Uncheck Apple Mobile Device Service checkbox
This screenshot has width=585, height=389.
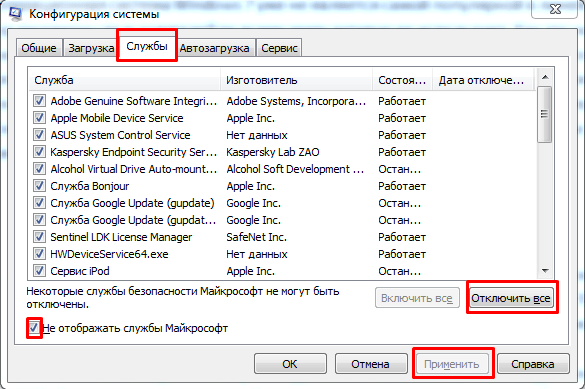(x=39, y=118)
